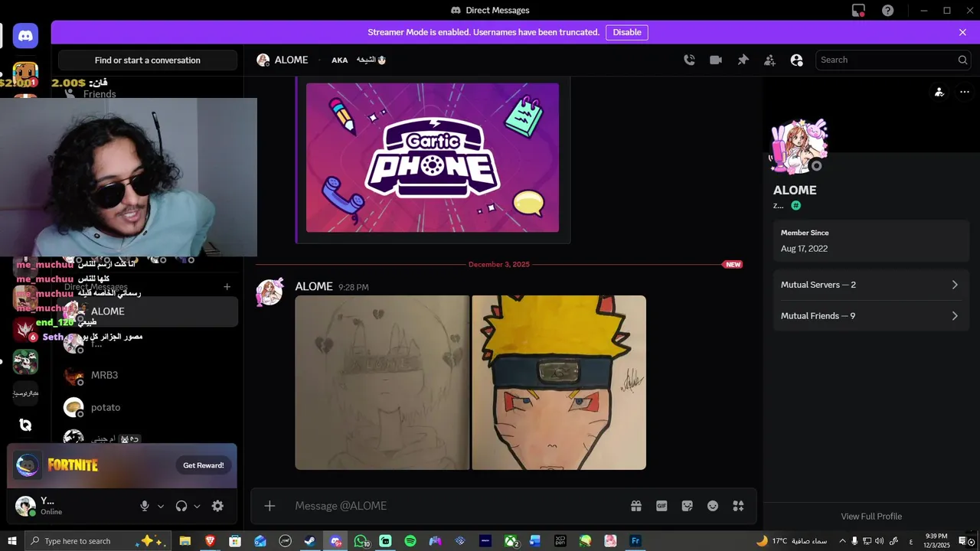The width and height of the screenshot is (980, 551).
Task: Open the Apps launcher icon
Action: 738,506
